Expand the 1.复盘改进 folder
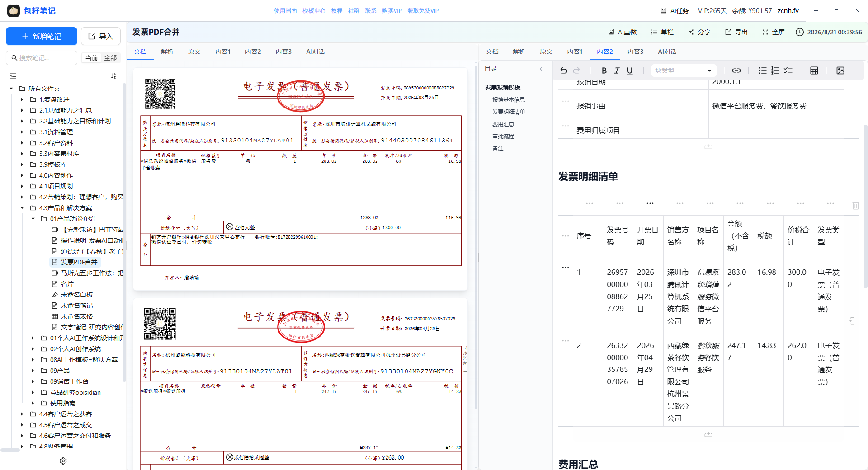Viewport: 868px width, 470px height. (x=22, y=99)
